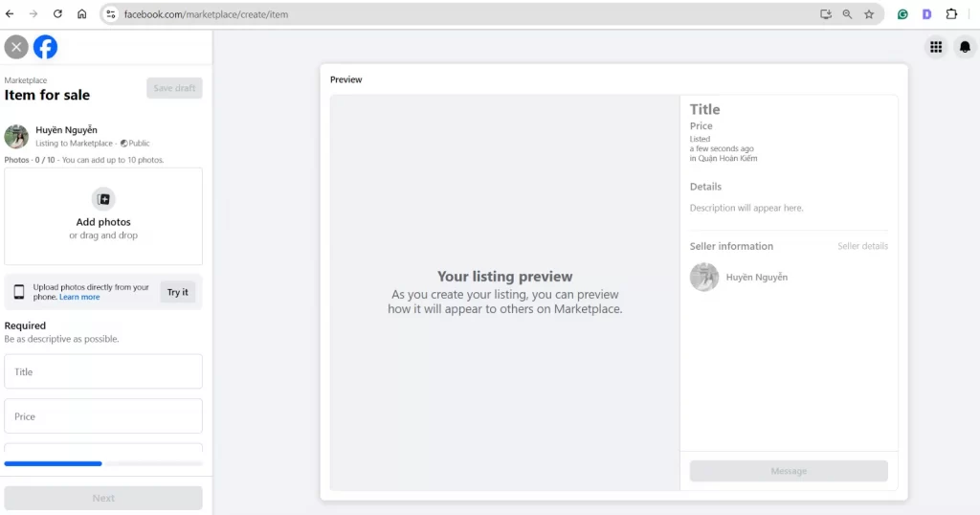Reload the current page

57,13
